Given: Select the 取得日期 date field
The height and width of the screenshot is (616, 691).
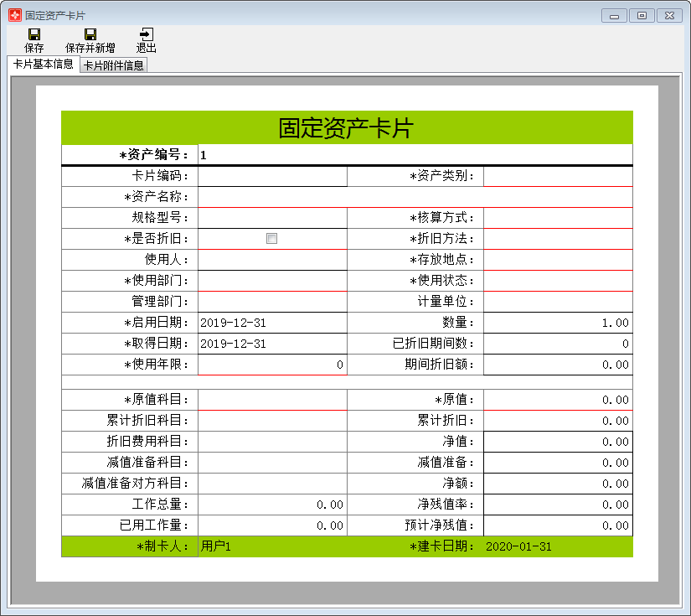Looking at the screenshot, I should (271, 343).
